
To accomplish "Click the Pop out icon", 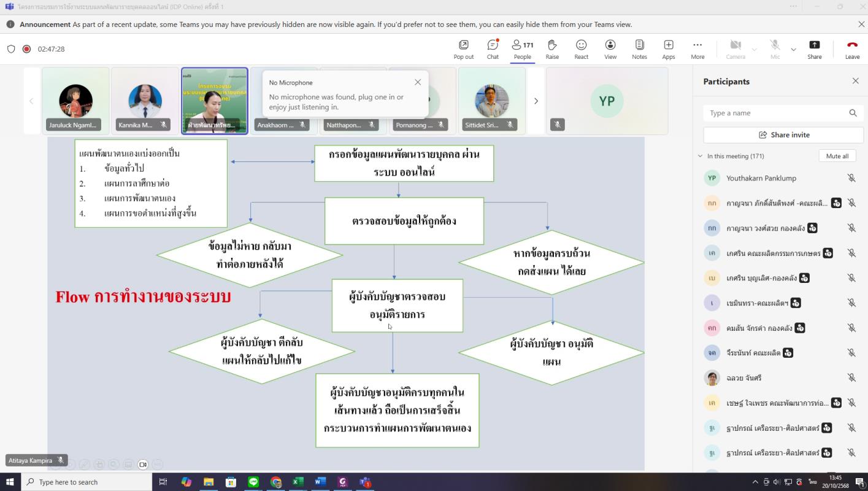I will click(464, 49).
